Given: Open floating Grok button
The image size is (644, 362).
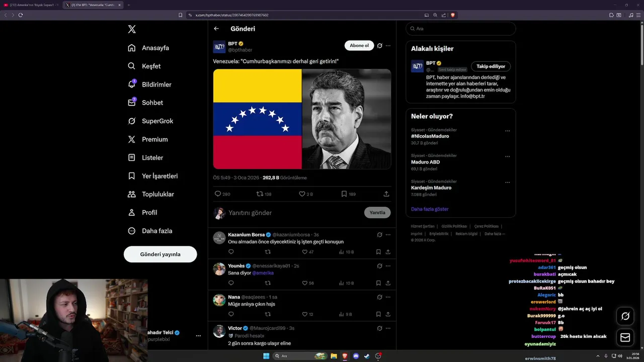Looking at the screenshot, I should point(625,316).
